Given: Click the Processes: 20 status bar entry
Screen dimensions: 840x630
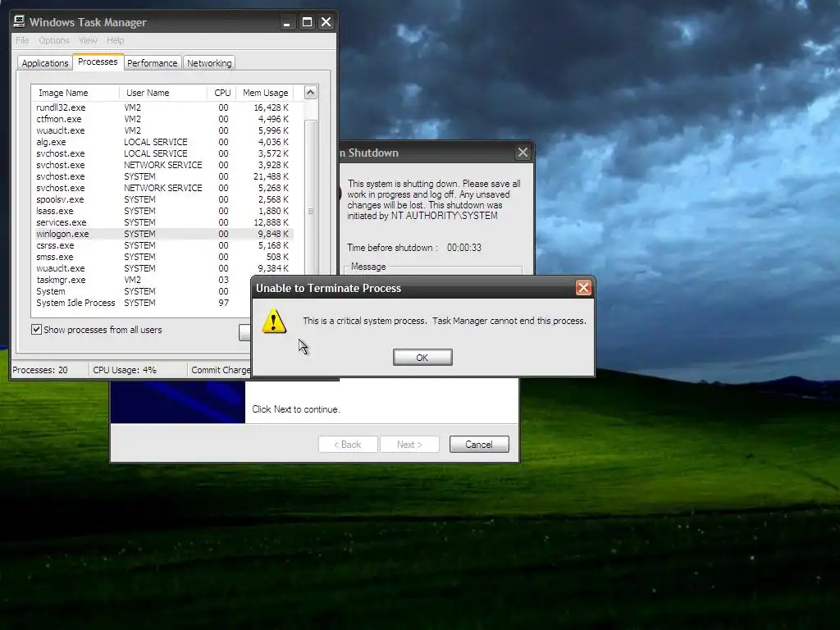Looking at the screenshot, I should 40,370.
